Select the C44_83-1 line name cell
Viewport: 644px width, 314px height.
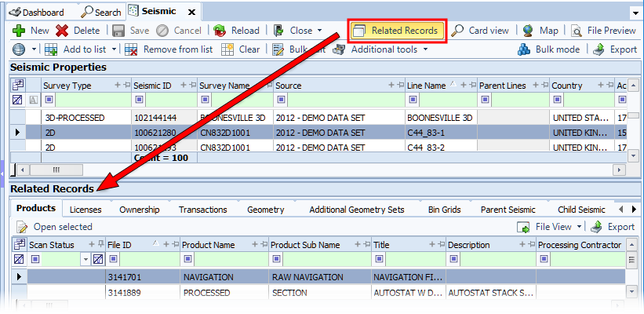pyautogui.click(x=441, y=133)
